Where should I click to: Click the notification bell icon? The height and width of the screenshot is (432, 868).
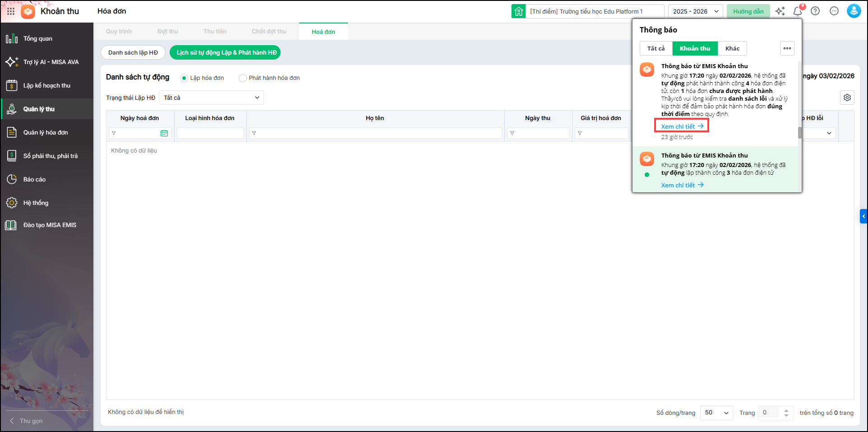tap(798, 11)
